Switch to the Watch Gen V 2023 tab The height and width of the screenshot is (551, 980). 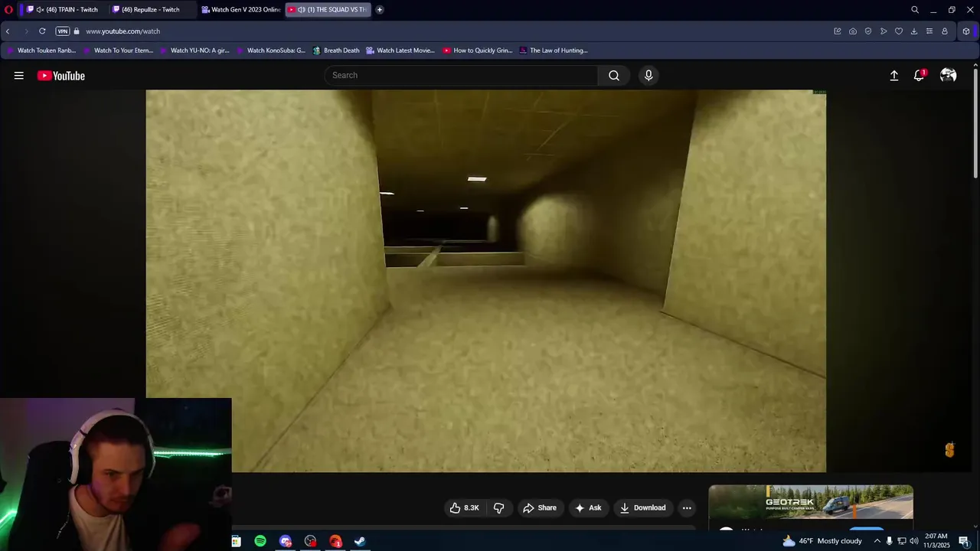(x=240, y=10)
